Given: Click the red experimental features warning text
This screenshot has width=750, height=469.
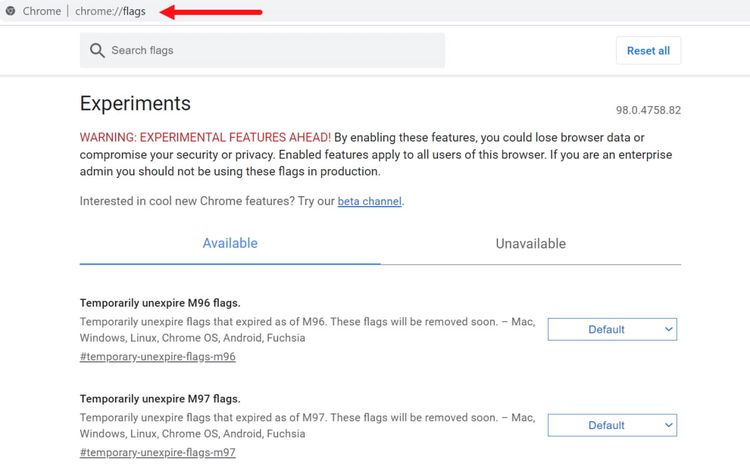Looking at the screenshot, I should pyautogui.click(x=205, y=138).
